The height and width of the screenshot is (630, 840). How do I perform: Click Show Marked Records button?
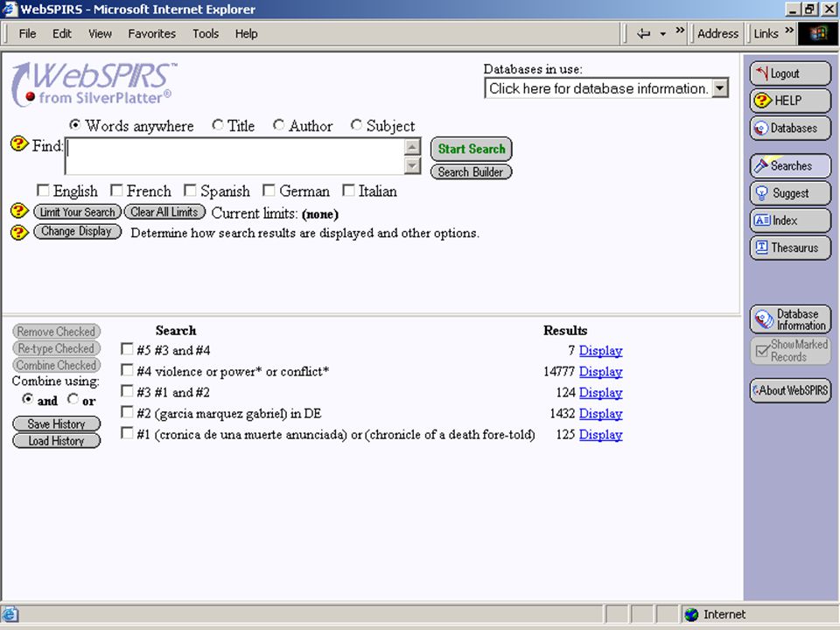(x=790, y=351)
